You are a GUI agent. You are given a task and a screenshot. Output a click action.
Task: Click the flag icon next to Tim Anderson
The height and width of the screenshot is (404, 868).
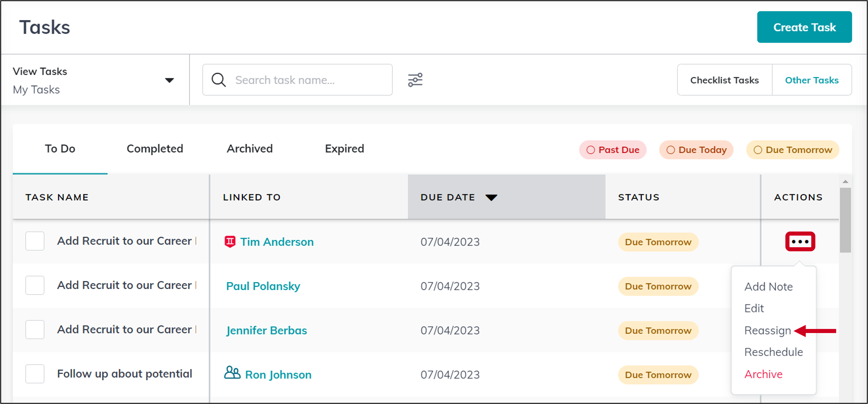(230, 242)
